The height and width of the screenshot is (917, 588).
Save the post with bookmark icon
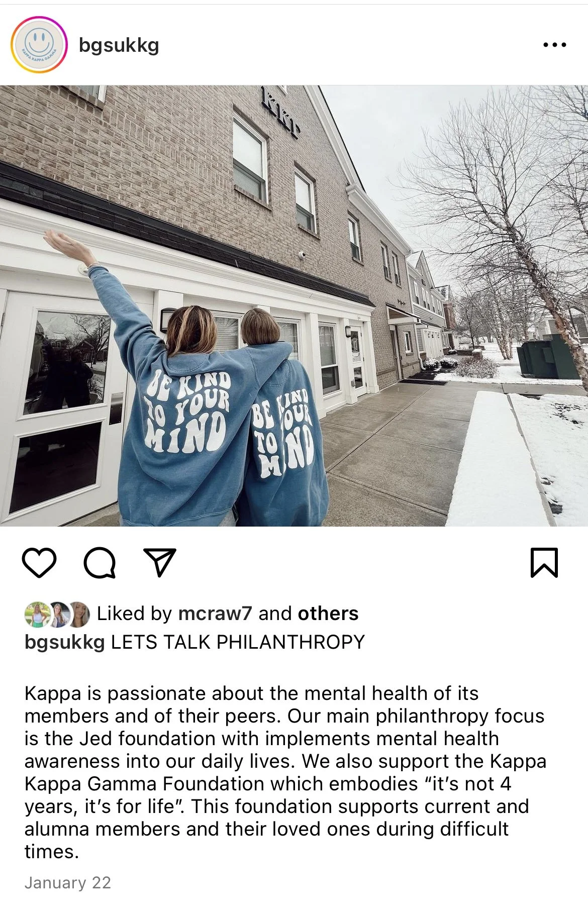(x=544, y=563)
